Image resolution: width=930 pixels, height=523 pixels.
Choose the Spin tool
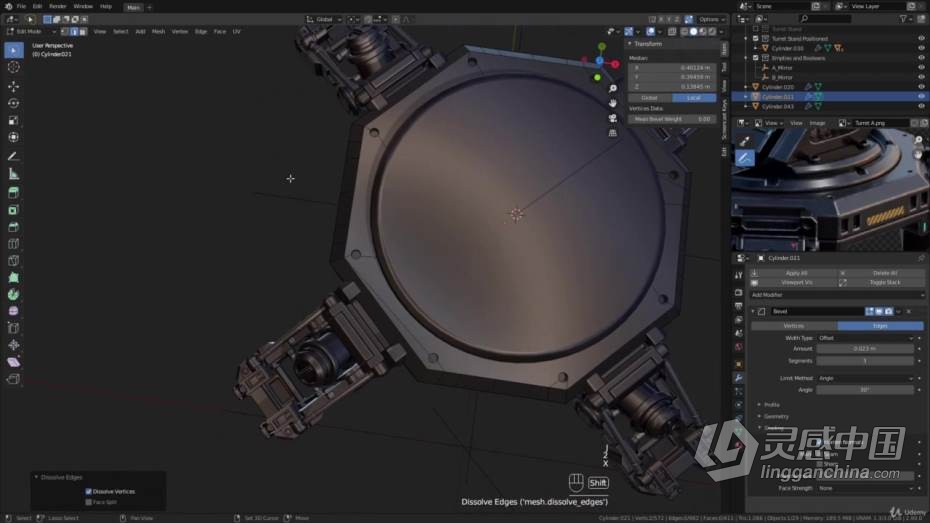14,295
